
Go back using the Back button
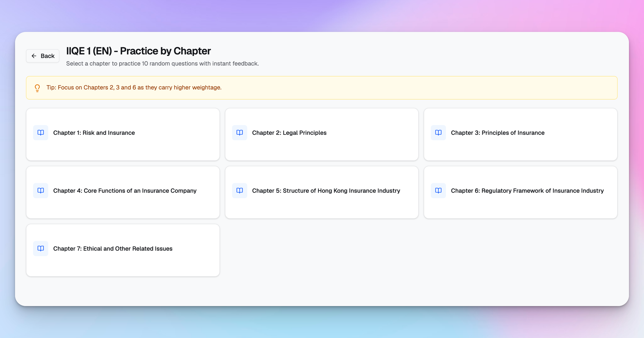(x=43, y=56)
